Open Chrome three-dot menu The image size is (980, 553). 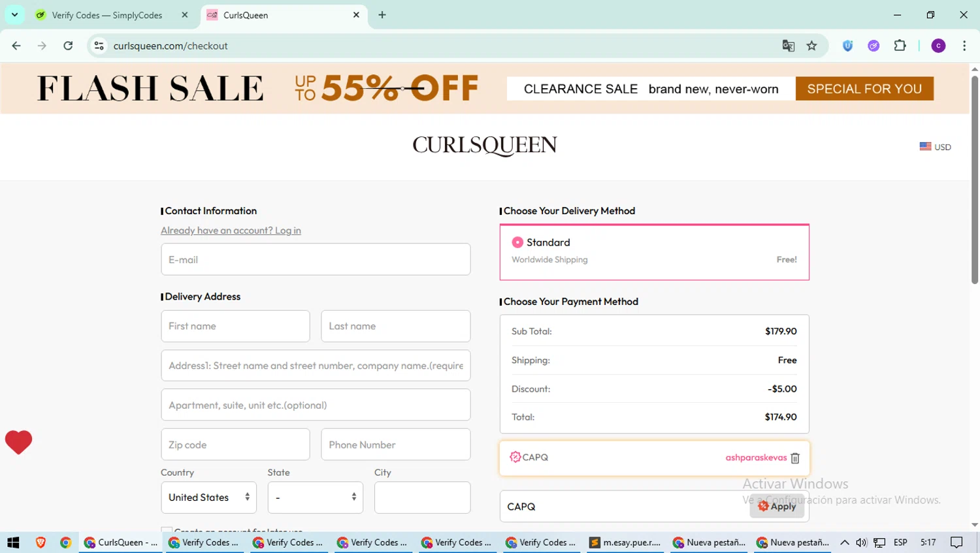pyautogui.click(x=964, y=46)
